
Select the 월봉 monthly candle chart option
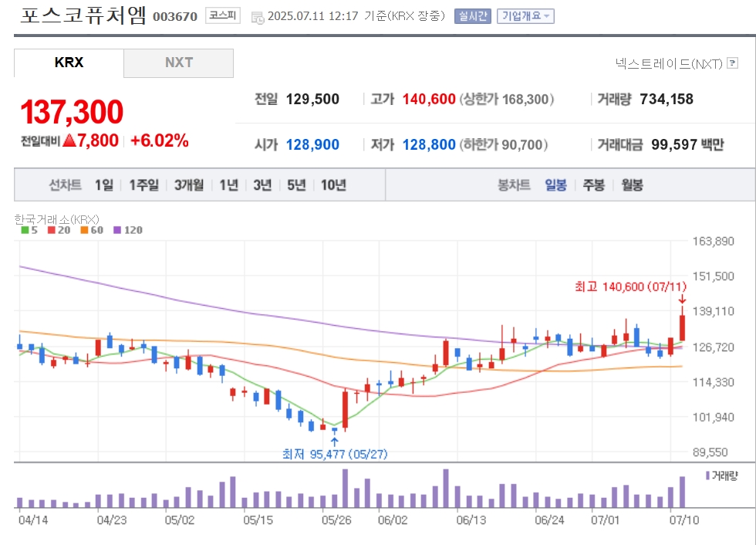coord(632,184)
